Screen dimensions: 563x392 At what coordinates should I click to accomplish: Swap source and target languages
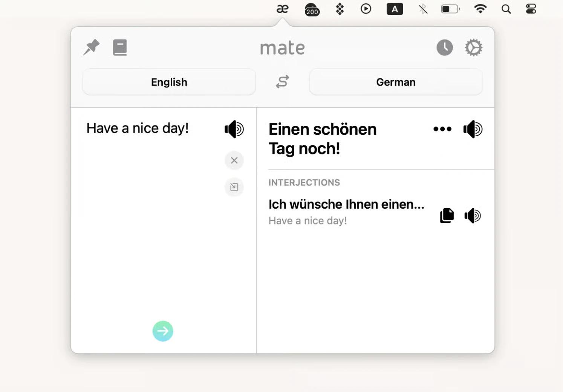282,82
